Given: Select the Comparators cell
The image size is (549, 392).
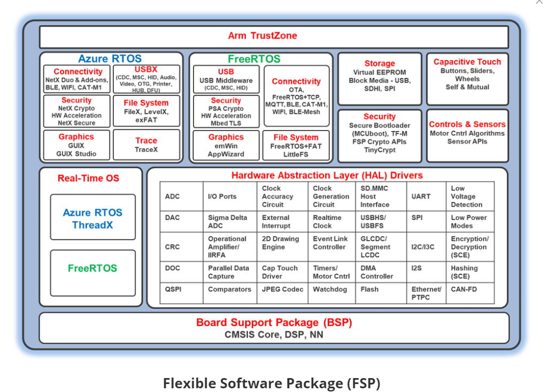Looking at the screenshot, I should pos(230,293).
